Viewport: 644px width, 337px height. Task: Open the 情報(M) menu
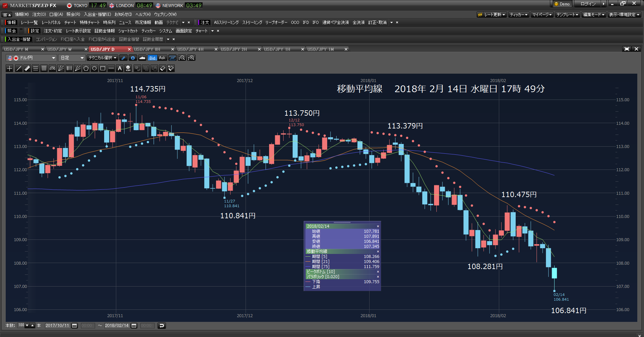point(22,14)
